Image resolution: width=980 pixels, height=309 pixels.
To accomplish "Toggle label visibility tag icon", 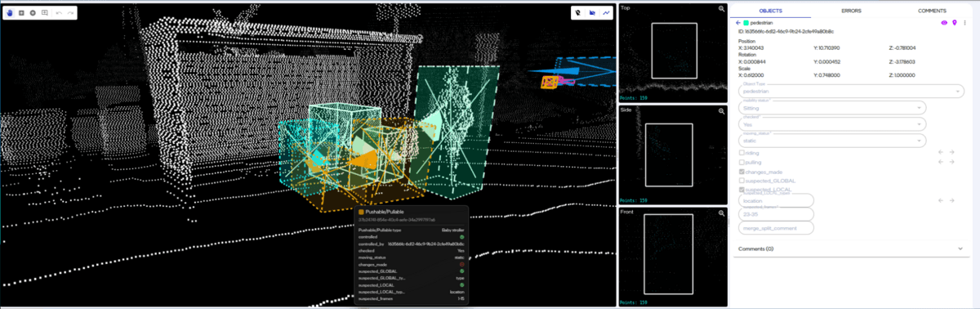I will coord(578,13).
